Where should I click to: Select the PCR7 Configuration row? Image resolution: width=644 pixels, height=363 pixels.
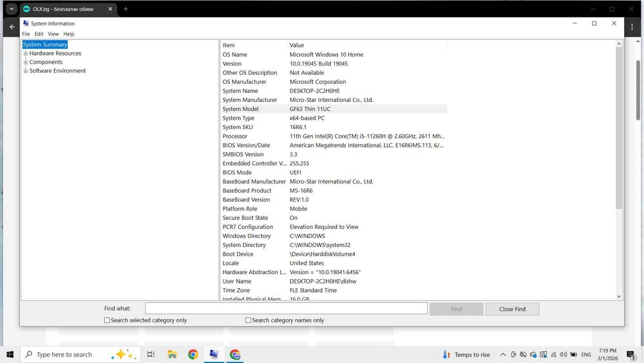[x=334, y=227]
